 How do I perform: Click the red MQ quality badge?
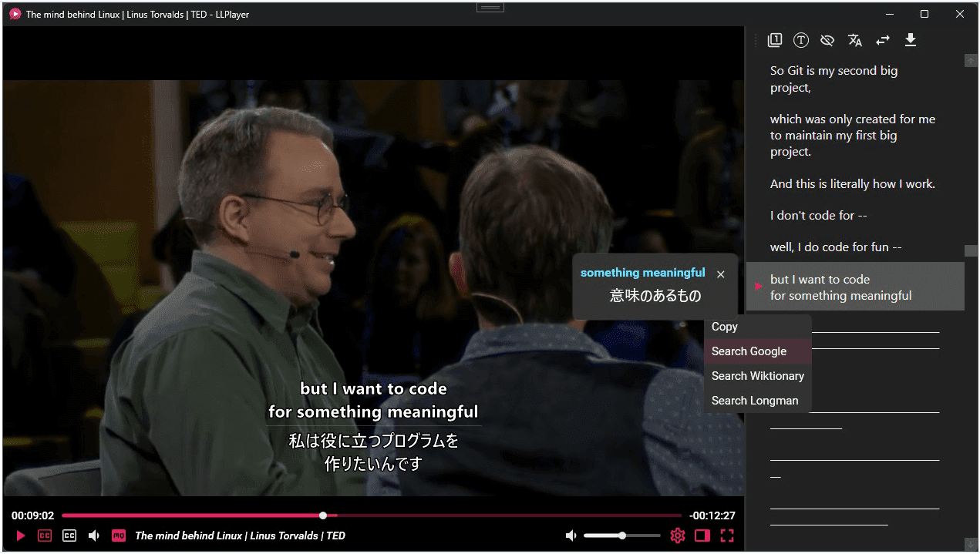point(119,536)
